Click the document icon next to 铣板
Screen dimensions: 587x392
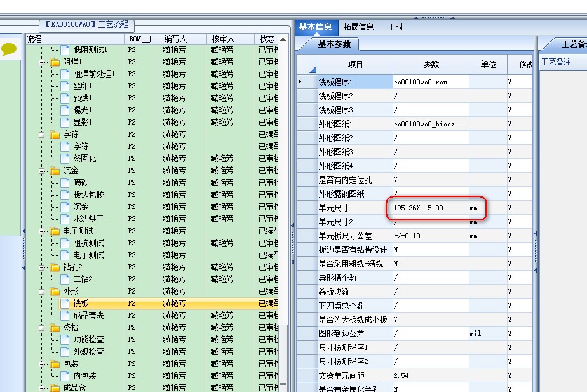coord(65,303)
